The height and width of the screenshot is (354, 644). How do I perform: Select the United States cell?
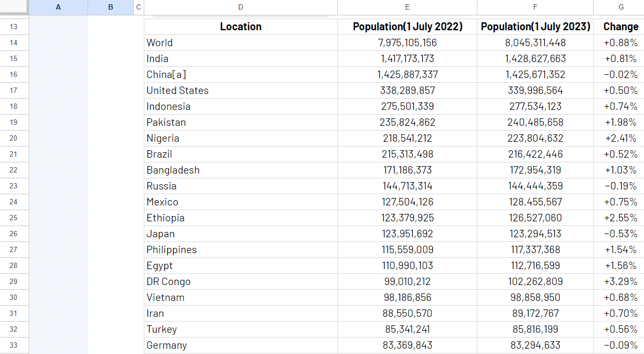240,90
